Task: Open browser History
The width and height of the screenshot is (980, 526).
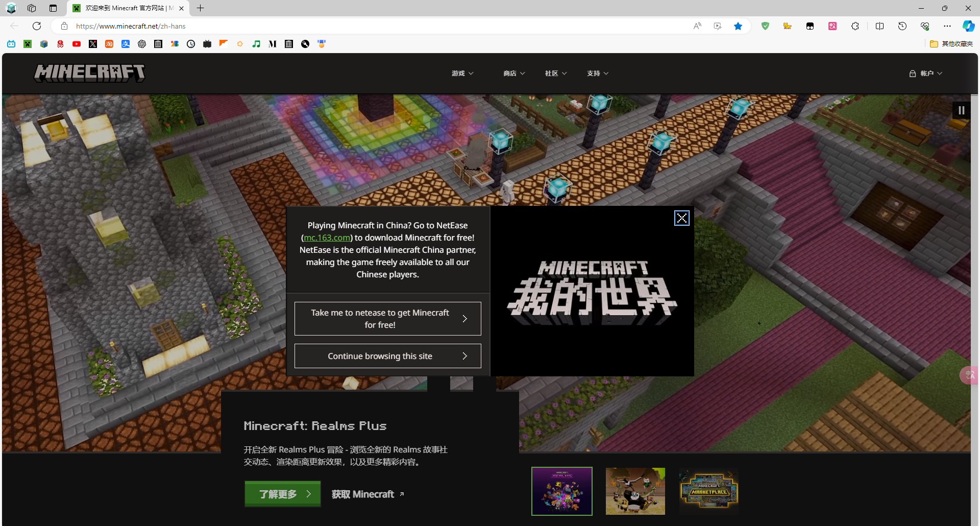Action: tap(902, 26)
